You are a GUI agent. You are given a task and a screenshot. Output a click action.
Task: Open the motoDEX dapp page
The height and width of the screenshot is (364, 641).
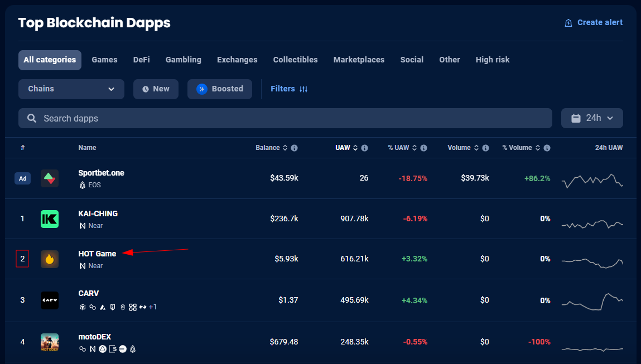point(94,337)
